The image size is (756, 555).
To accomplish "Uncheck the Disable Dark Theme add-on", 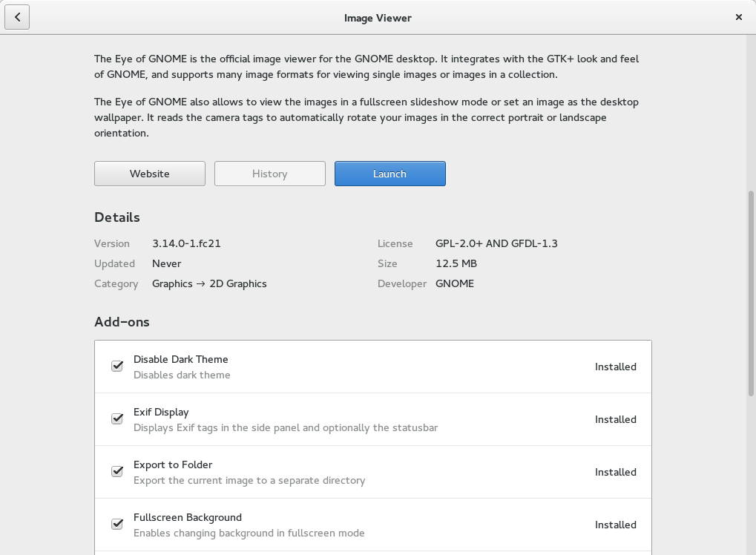I will tap(117, 366).
